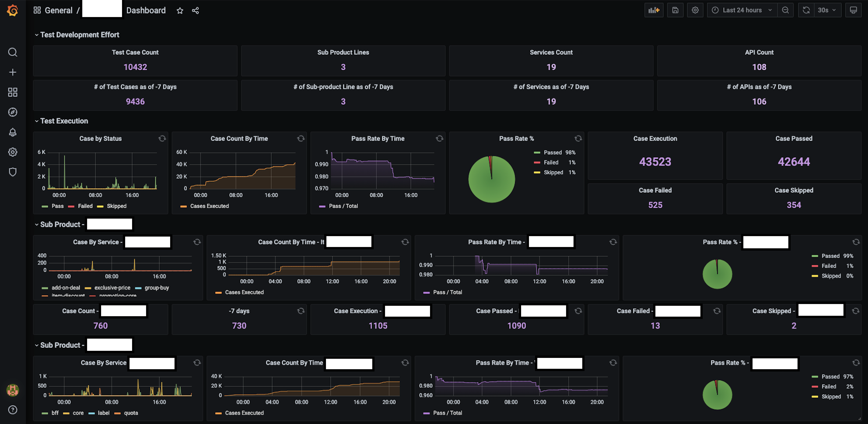Open the Explore compass icon in sidebar
The image size is (868, 424).
(13, 113)
